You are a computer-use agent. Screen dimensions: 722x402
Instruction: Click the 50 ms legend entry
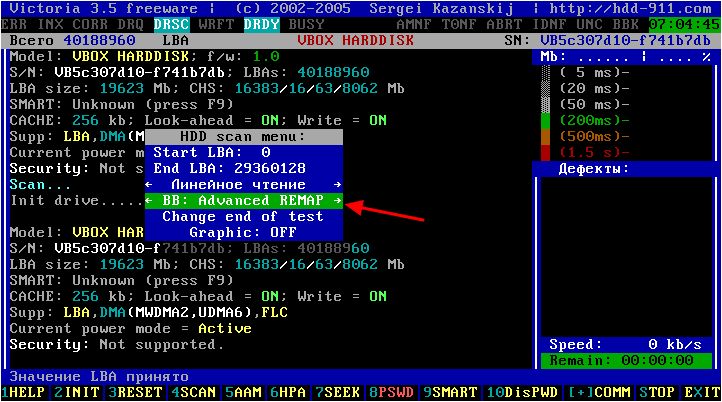pos(594,105)
